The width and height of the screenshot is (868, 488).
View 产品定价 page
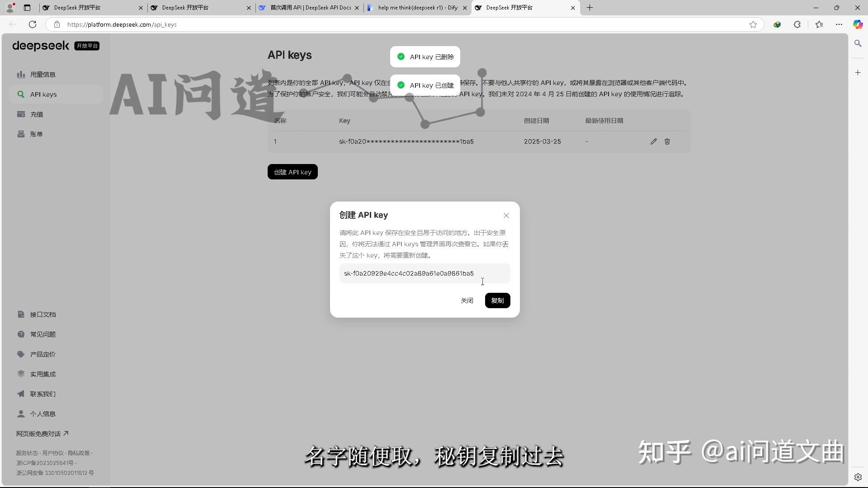point(43,354)
